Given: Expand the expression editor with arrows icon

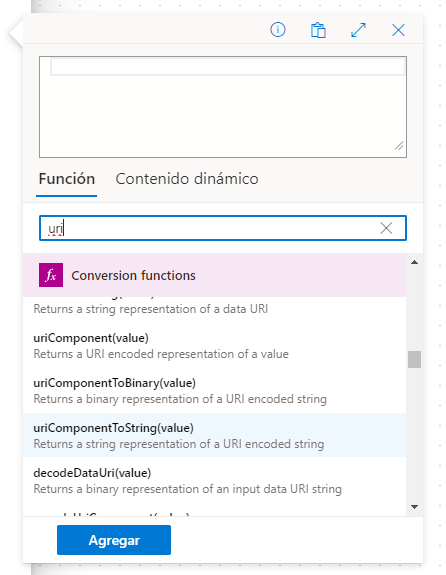Looking at the screenshot, I should 358,30.
